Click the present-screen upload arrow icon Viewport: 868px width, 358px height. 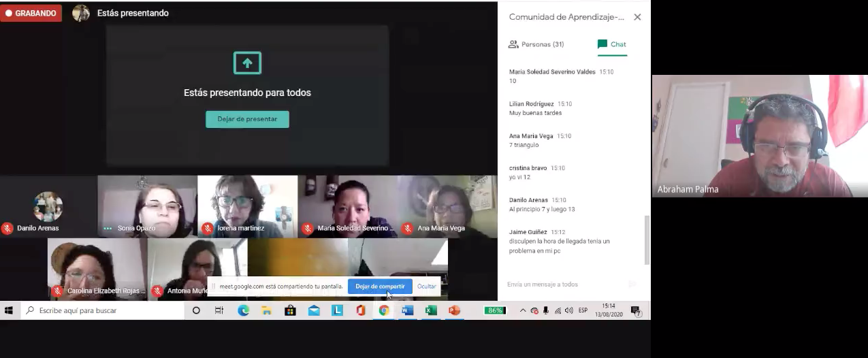pyautogui.click(x=247, y=63)
